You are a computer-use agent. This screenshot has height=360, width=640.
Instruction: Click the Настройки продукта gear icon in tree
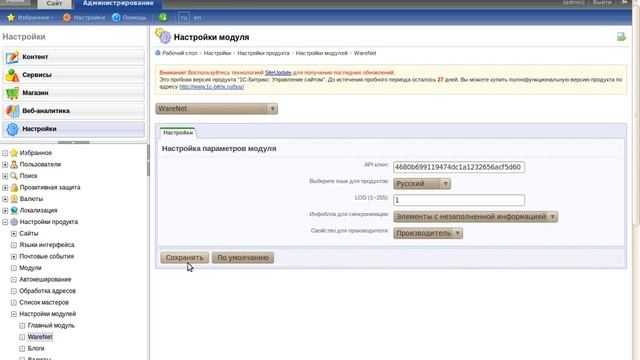pos(14,222)
